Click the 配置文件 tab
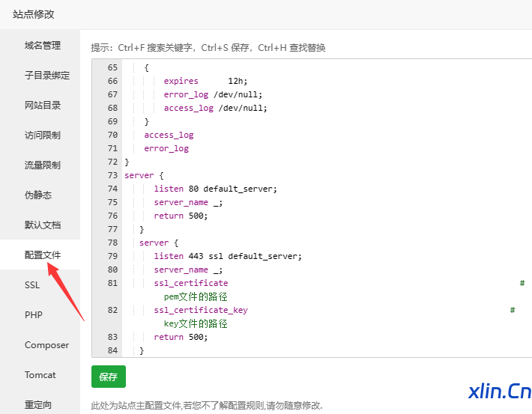Screen dimensions: 532x414 pyautogui.click(x=42, y=255)
